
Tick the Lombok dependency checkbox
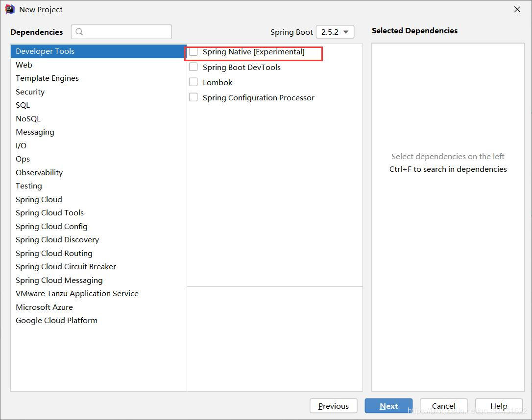pos(193,82)
